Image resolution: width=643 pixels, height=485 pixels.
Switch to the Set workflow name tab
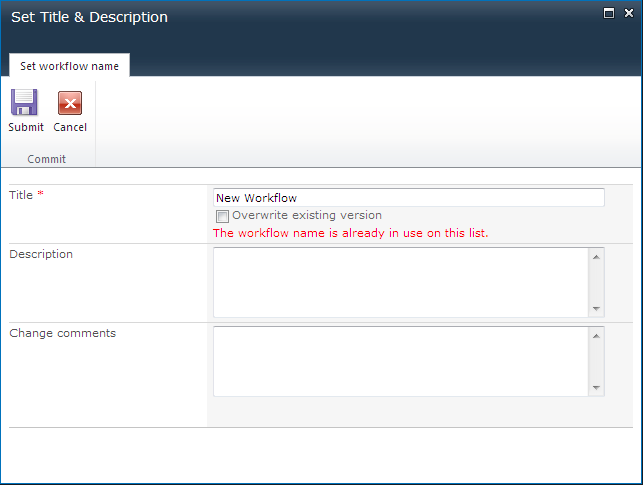[x=69, y=66]
